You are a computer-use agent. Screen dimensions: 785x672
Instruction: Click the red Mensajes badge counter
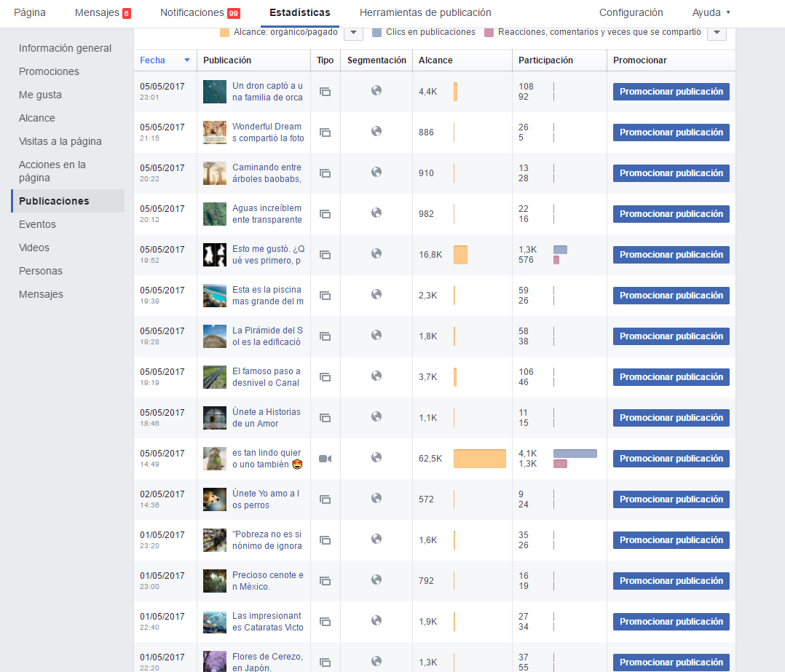[127, 14]
